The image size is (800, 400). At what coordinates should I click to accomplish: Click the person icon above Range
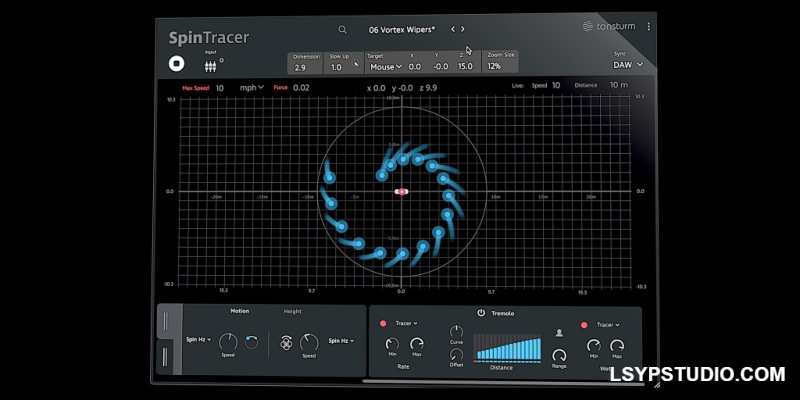[559, 333]
